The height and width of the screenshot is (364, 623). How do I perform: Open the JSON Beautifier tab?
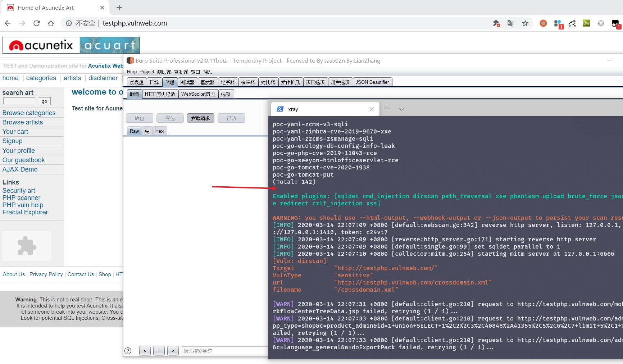pos(372,82)
